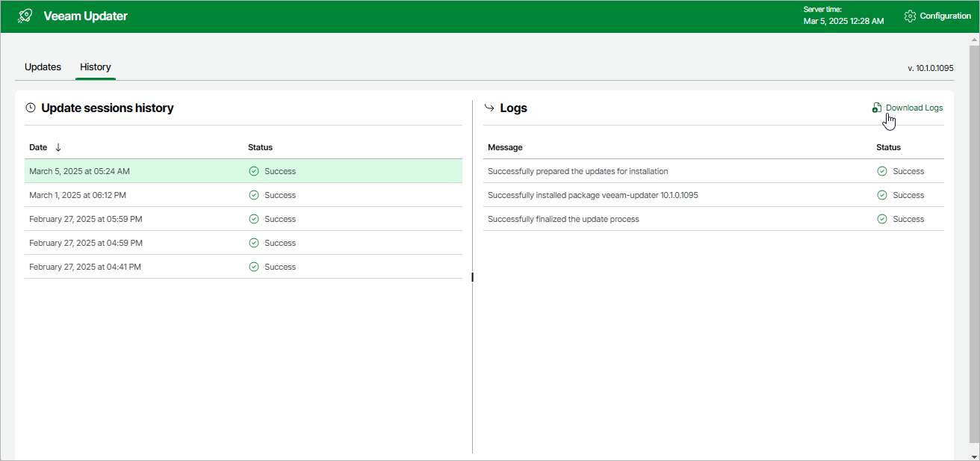Click the success checkmark on March 1 session
The height and width of the screenshot is (461, 980).
tap(253, 195)
